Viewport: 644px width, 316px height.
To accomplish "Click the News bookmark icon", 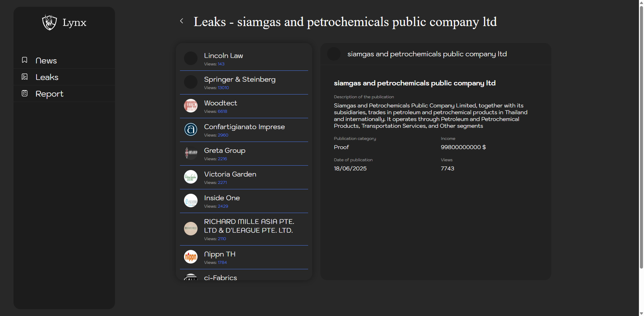I will click(x=25, y=60).
